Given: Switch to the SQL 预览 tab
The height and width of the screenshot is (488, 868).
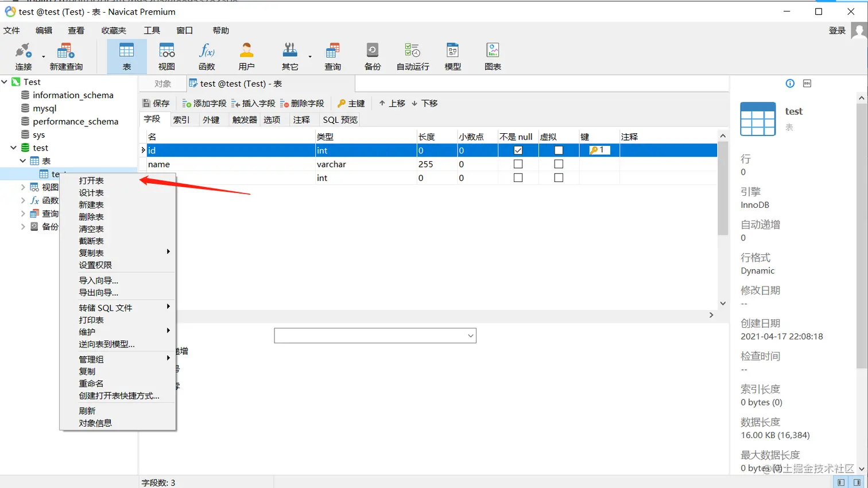Looking at the screenshot, I should coord(340,119).
